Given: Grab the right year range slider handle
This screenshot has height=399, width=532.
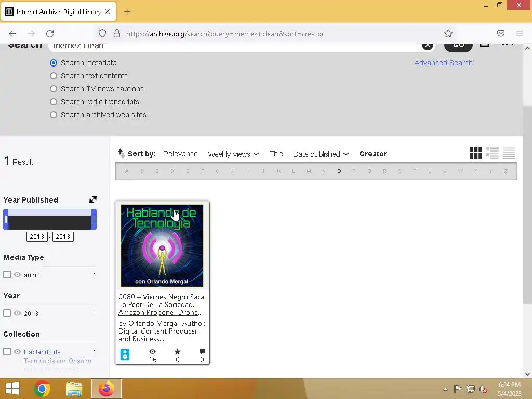Looking at the screenshot, I should click(x=94, y=219).
